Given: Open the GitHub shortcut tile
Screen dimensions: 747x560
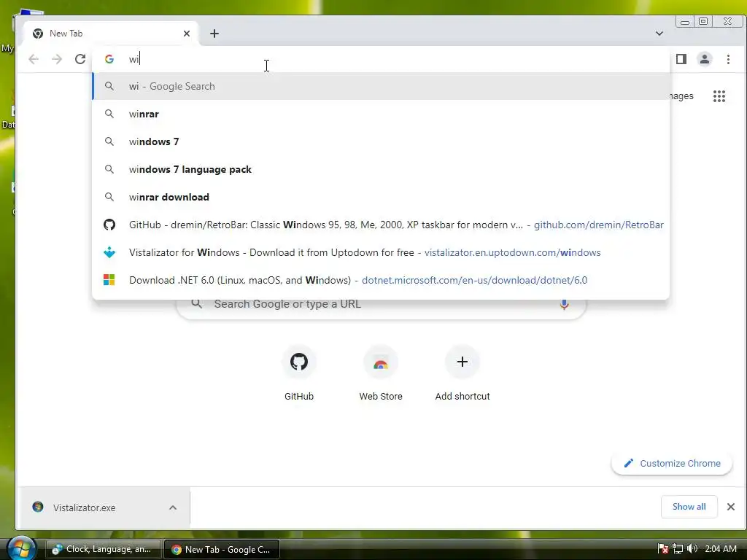Looking at the screenshot, I should point(299,373).
